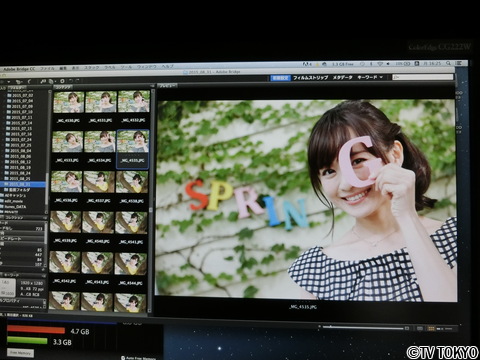
Task: Switch to フィルムストリップ workspace
Action: (x=311, y=78)
